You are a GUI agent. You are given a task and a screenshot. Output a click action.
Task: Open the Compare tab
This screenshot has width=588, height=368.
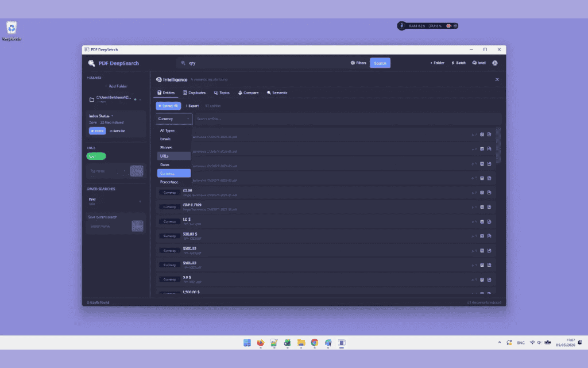click(248, 93)
